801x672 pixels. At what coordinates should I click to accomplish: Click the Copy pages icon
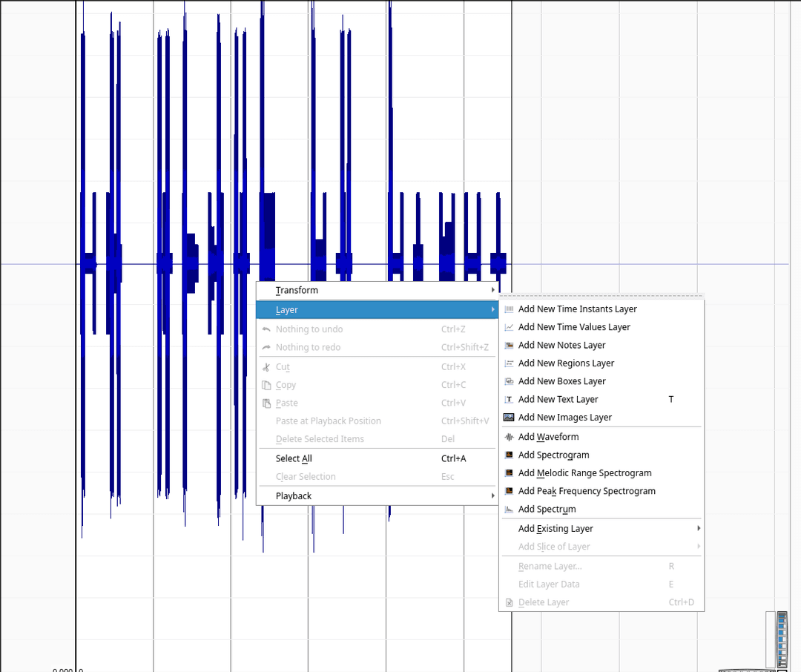266,385
